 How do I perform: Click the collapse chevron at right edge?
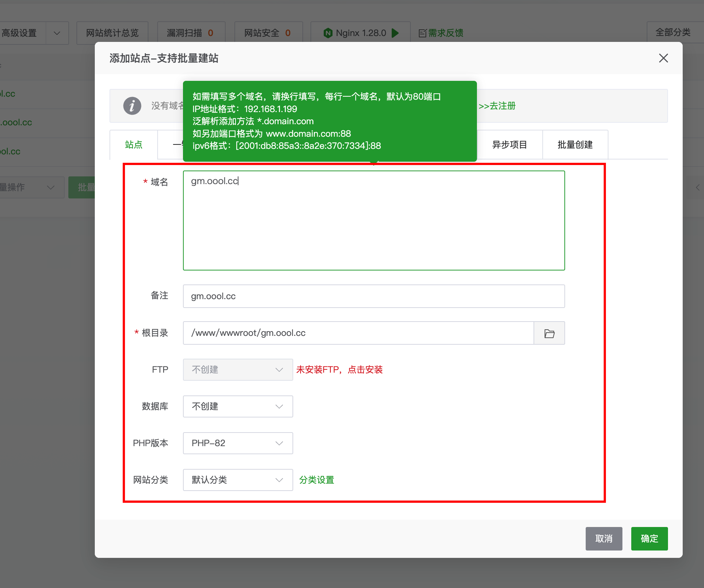tap(698, 187)
